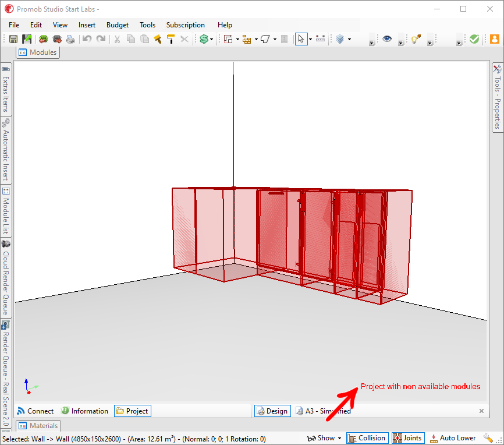
Task: Click the room floor-plan wall icon
Action: pos(228,39)
